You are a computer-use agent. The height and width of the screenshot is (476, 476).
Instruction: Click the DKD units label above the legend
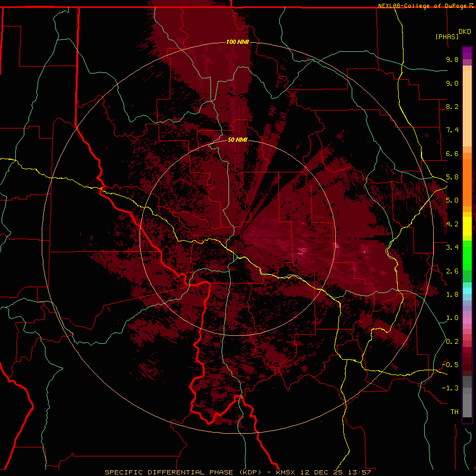pos(464,32)
